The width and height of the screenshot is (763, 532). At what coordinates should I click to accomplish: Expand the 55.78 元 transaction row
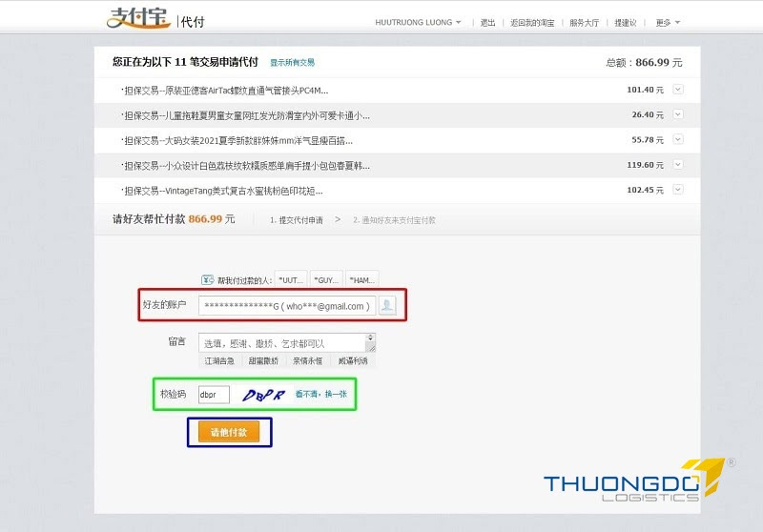click(x=678, y=139)
